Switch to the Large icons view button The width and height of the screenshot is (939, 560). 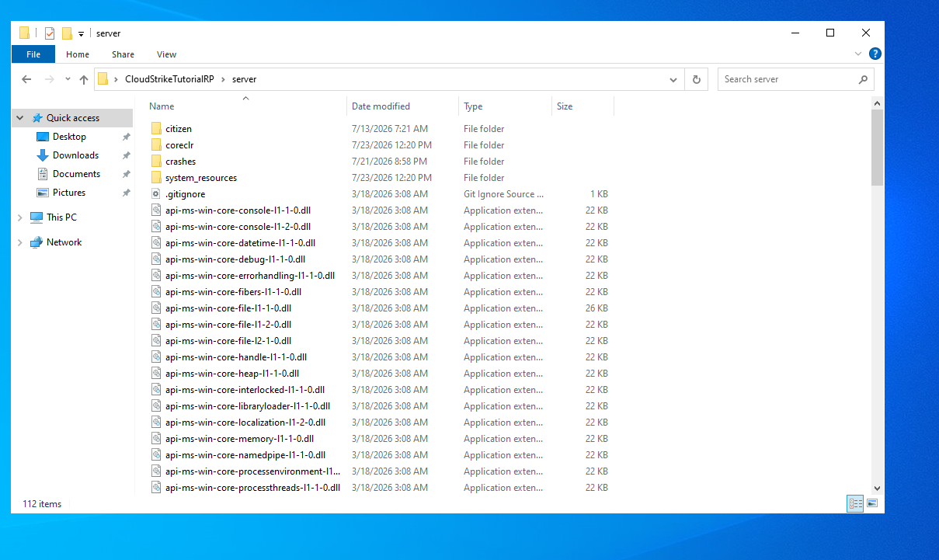coord(872,503)
